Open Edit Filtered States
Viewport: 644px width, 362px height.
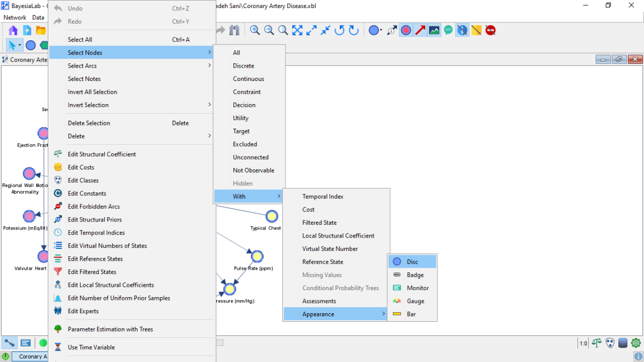click(x=132, y=272)
